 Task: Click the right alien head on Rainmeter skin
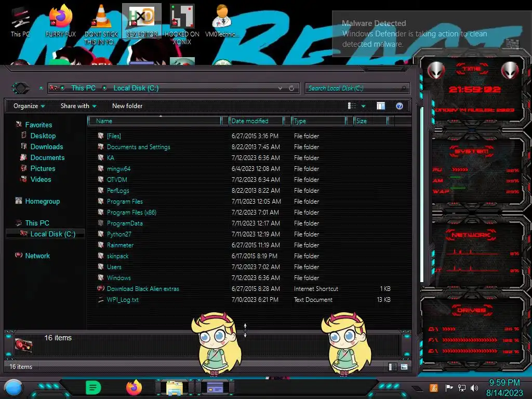click(x=510, y=70)
